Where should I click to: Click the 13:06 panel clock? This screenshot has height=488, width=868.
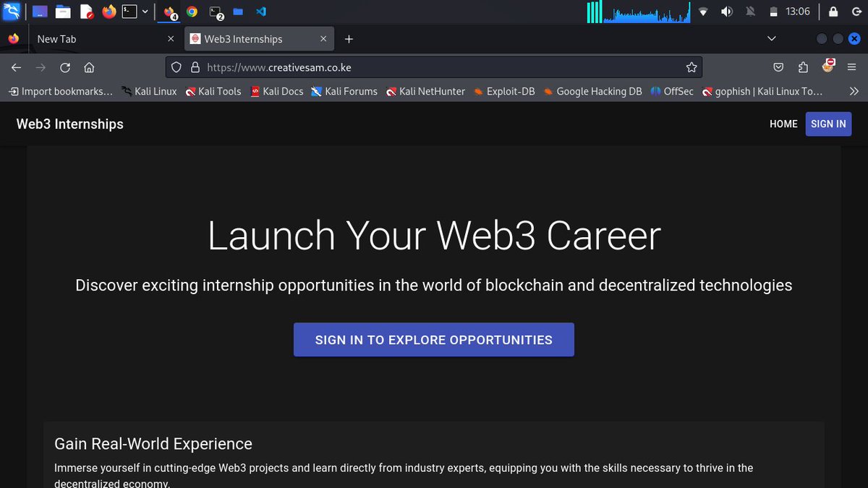(x=798, y=12)
